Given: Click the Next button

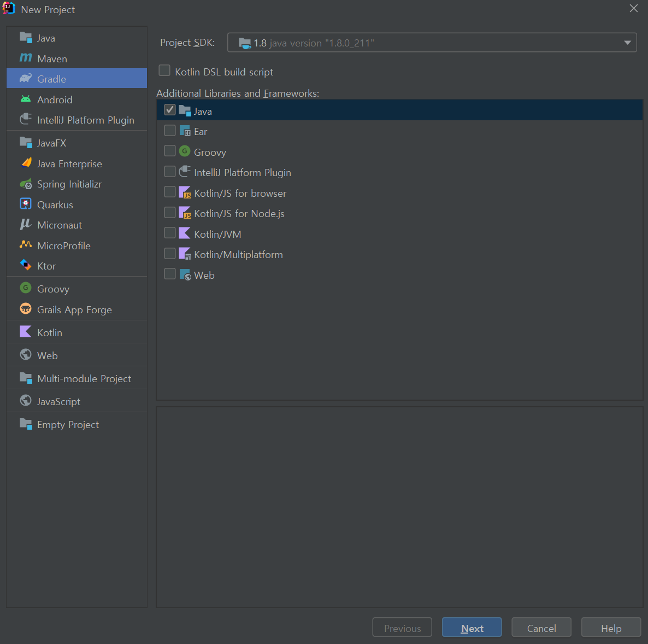Looking at the screenshot, I should click(x=472, y=628).
